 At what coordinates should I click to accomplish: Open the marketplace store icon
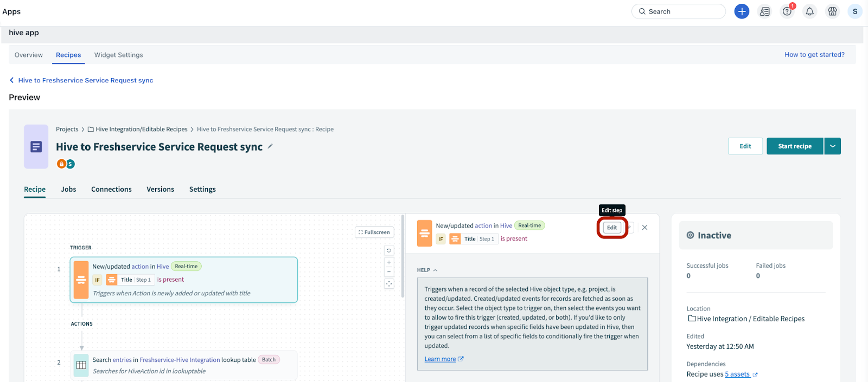point(832,11)
